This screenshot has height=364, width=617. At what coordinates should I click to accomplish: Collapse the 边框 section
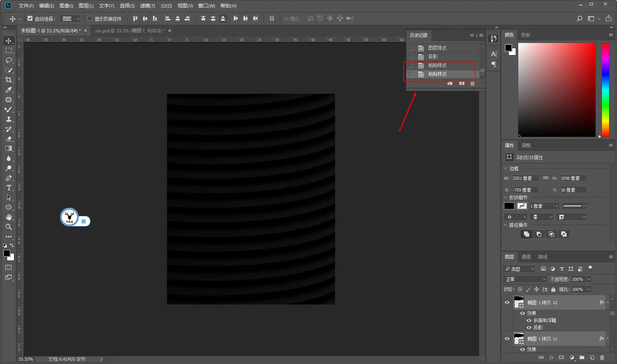(505, 168)
